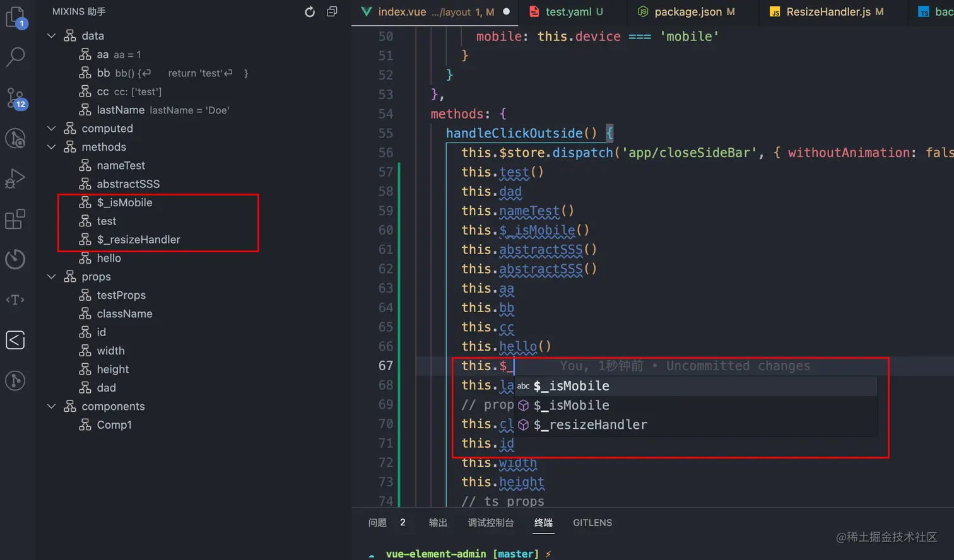Open the Search view in activity bar
Viewport: 954px width, 560px height.
[x=15, y=57]
